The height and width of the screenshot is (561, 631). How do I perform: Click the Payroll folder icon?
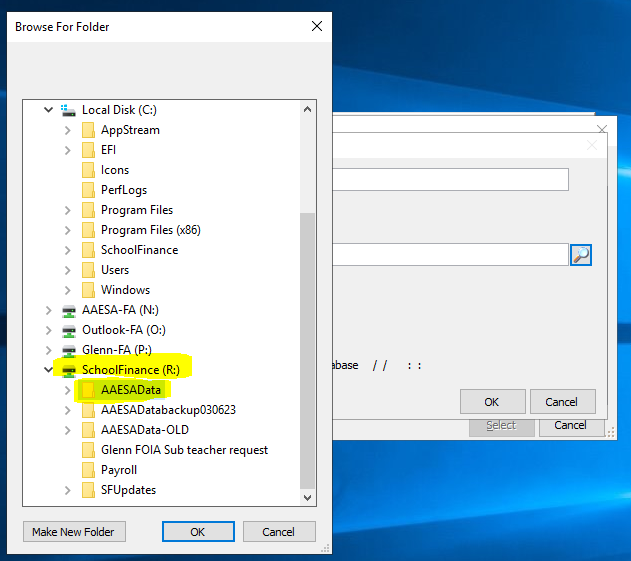click(88, 470)
